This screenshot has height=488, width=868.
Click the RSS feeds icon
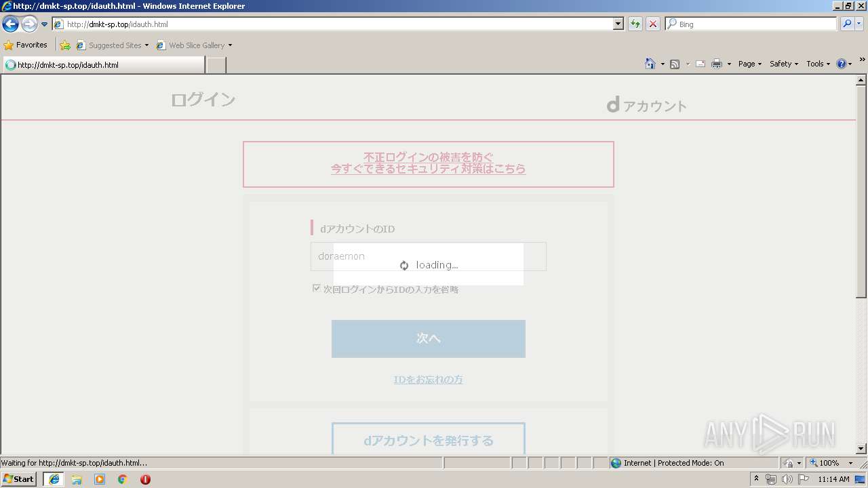tap(675, 64)
